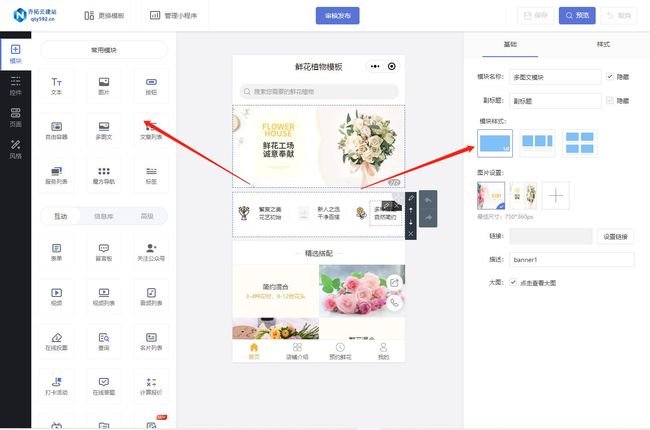Add a 魔方导航 cube navigation module

point(104,175)
